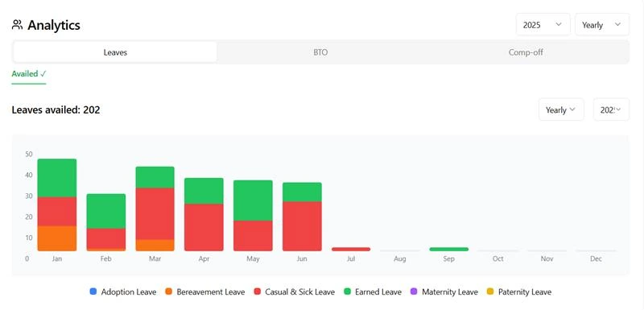Click the Mar red Casual & Sick segment
This screenshot has height=310, width=644.
coord(155,214)
